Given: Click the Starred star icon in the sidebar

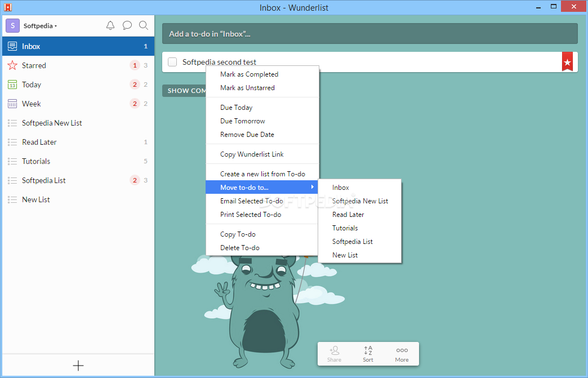Looking at the screenshot, I should (12, 65).
